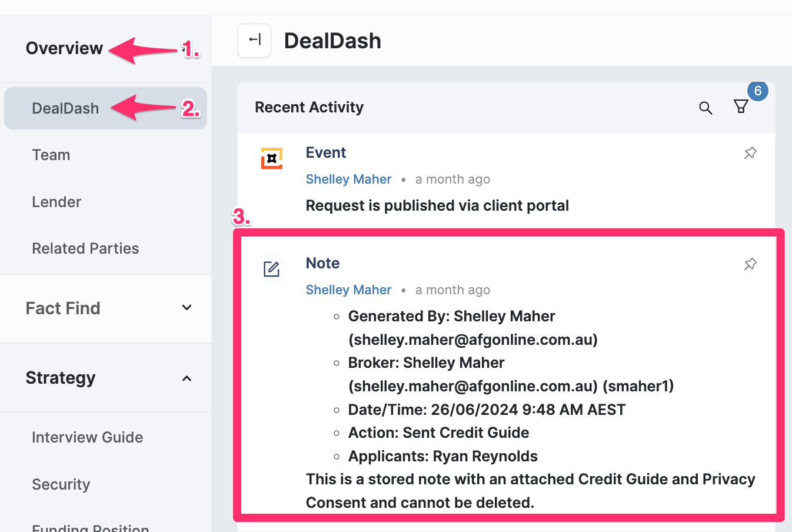
Task: Click Shelley Maher link on the Event
Action: [348, 179]
